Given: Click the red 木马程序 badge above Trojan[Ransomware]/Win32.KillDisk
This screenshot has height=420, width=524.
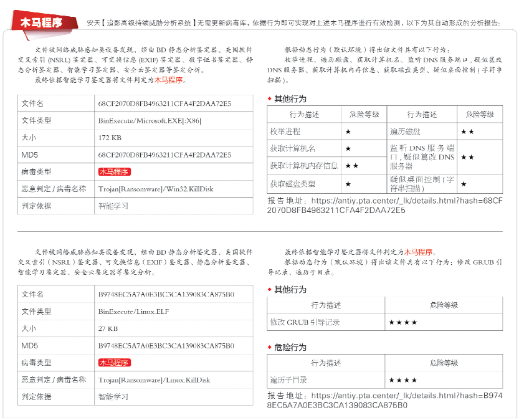Looking at the screenshot, I should [114, 172].
